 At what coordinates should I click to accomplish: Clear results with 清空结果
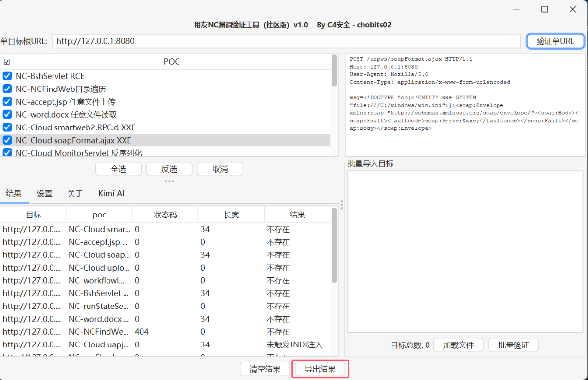click(265, 369)
